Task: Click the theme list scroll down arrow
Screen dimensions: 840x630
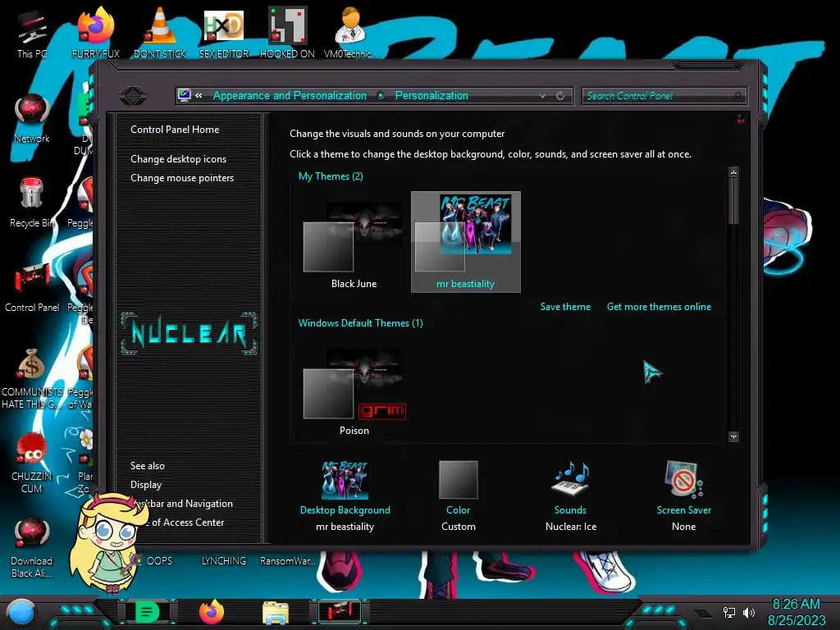Action: [x=734, y=436]
